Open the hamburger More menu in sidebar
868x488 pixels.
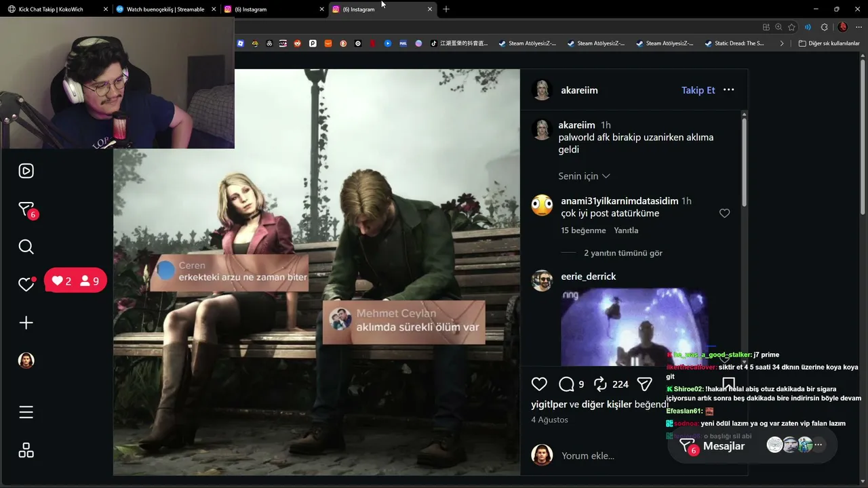(x=26, y=412)
